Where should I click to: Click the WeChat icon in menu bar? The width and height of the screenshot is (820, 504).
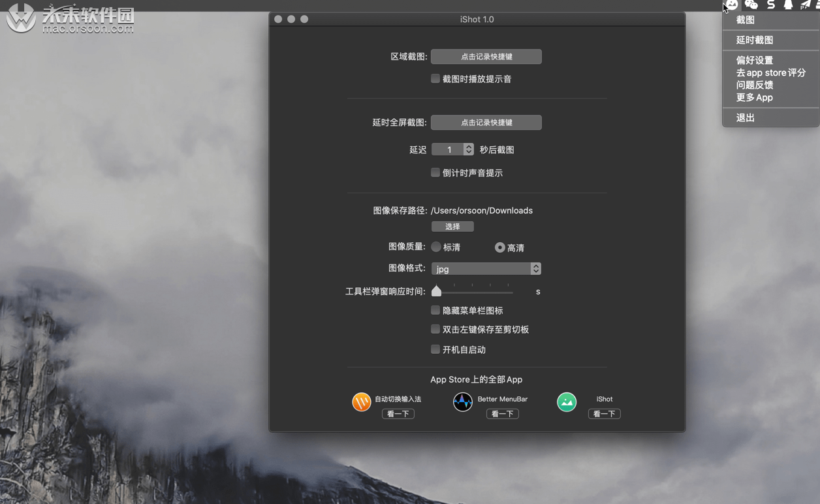751,5
